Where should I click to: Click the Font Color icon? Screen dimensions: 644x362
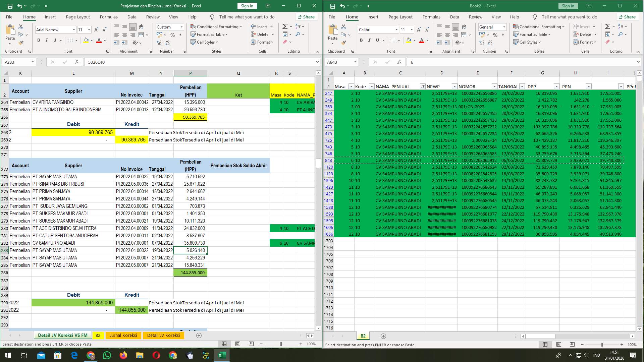(x=99, y=40)
